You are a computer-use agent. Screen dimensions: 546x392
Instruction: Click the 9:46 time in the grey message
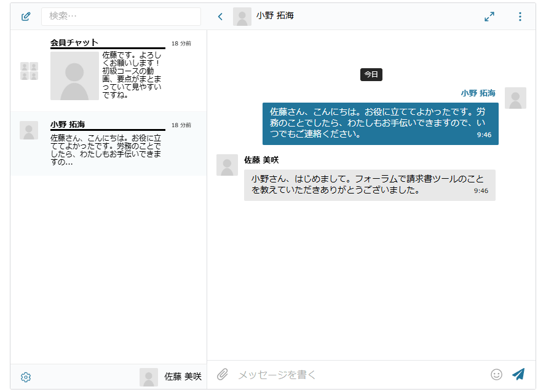pos(481,190)
